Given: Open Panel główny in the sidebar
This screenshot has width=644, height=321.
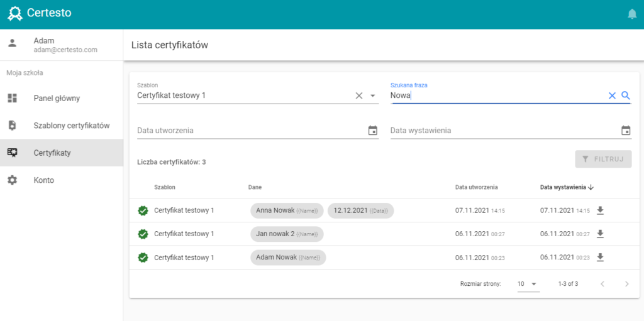Looking at the screenshot, I should click(62, 98).
